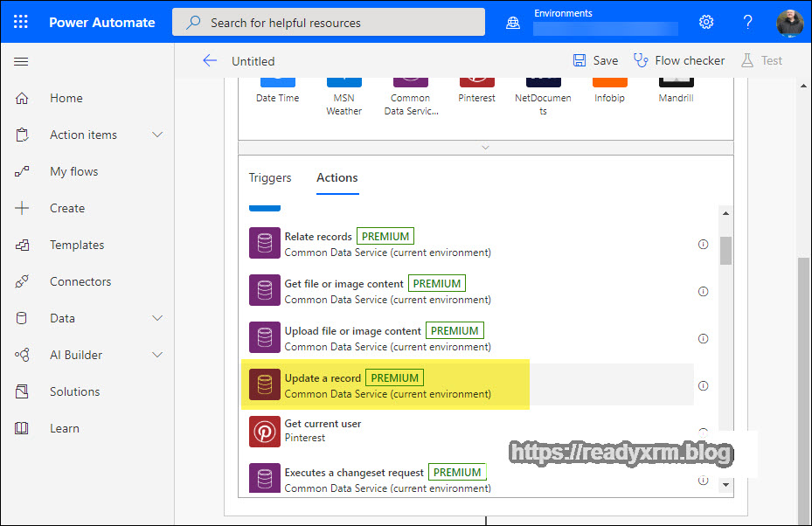
Task: Click the info icon for Update a record
Action: 703,386
